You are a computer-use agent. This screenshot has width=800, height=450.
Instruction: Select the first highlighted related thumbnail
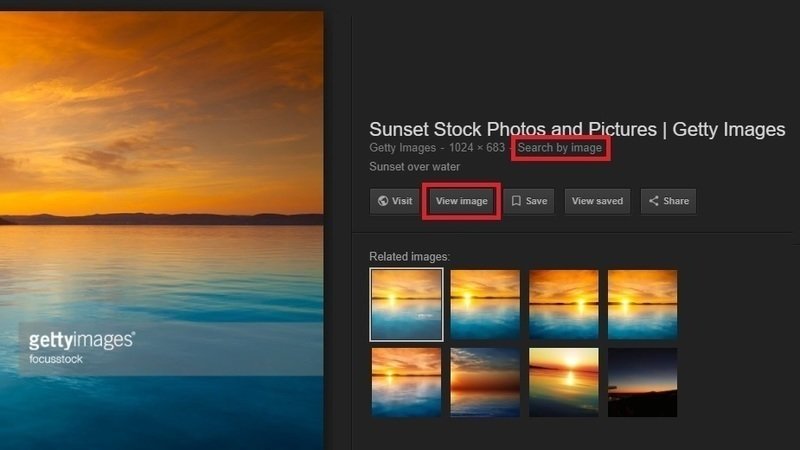pyautogui.click(x=407, y=305)
